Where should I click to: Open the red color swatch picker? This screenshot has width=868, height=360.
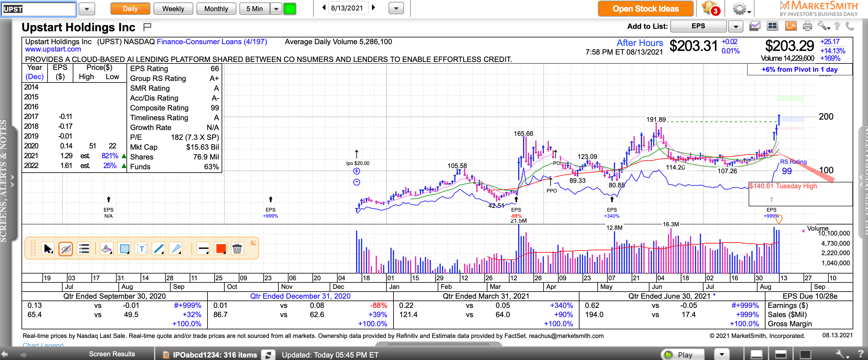221,249
